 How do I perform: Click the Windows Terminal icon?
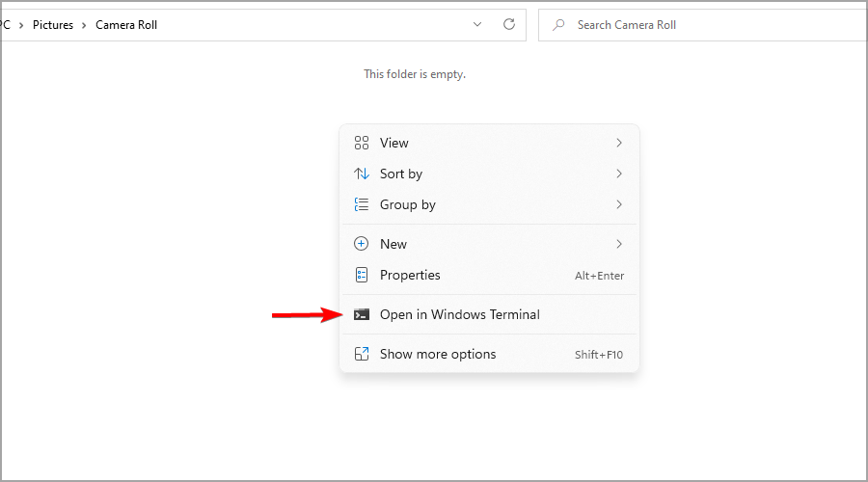tap(362, 315)
